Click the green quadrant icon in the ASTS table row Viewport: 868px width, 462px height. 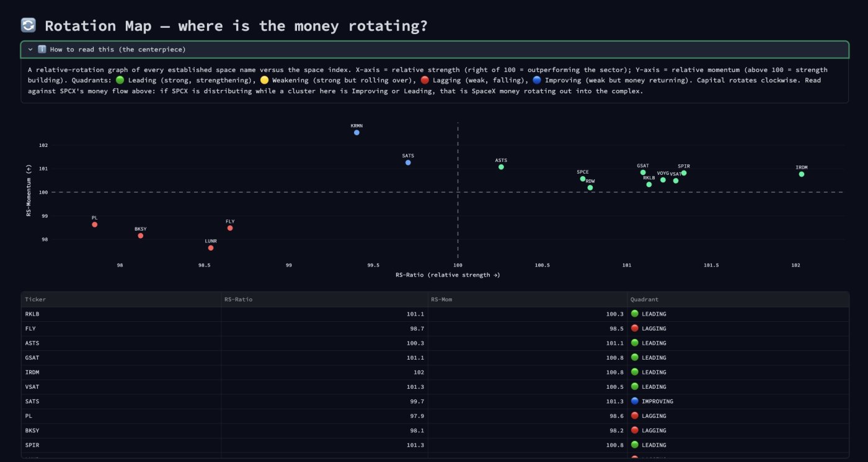(634, 343)
